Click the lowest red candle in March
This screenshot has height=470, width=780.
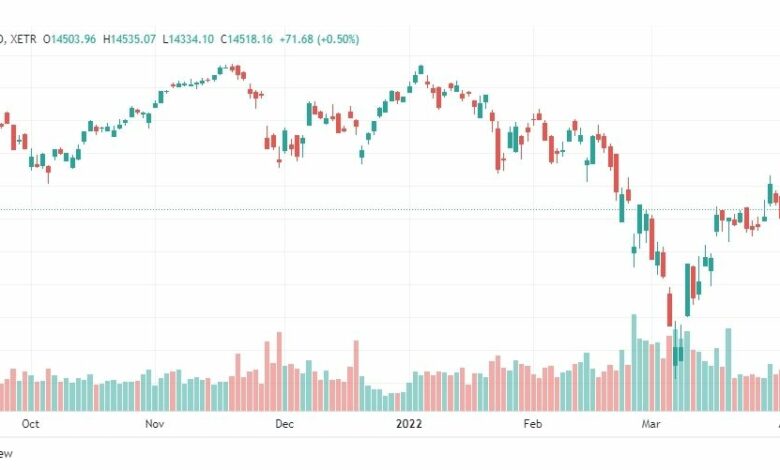670,308
